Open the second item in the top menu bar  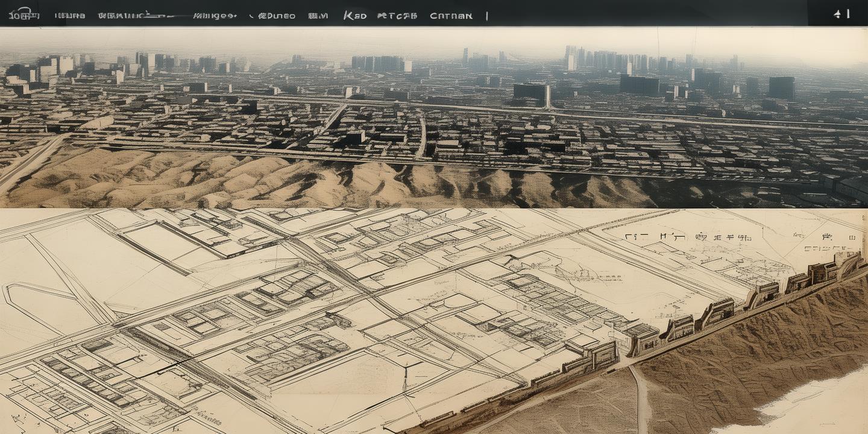tap(69, 16)
